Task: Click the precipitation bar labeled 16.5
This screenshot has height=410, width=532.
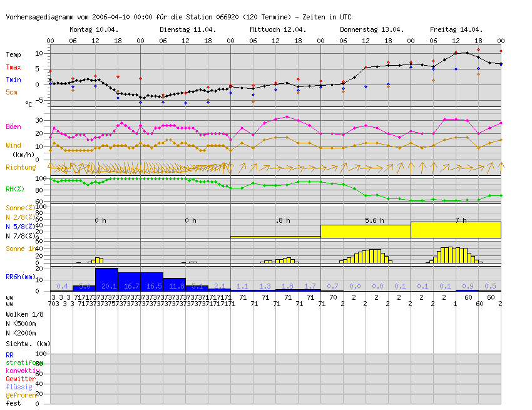Action: (x=151, y=282)
